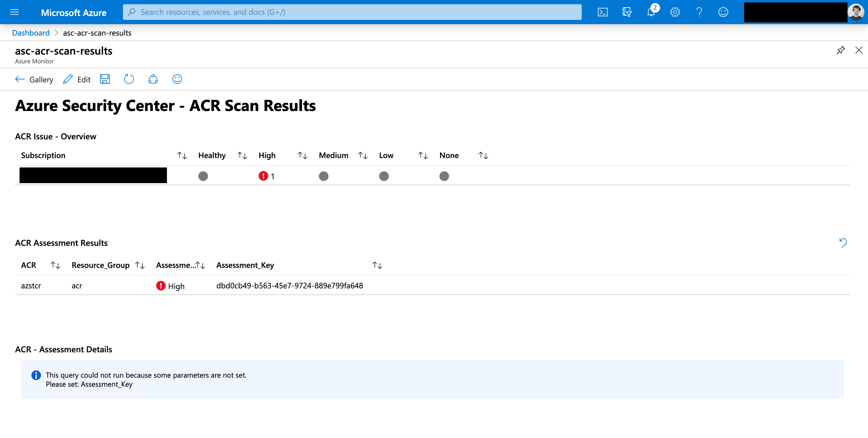Navigate to the Dashboard breadcrumb link

point(31,33)
